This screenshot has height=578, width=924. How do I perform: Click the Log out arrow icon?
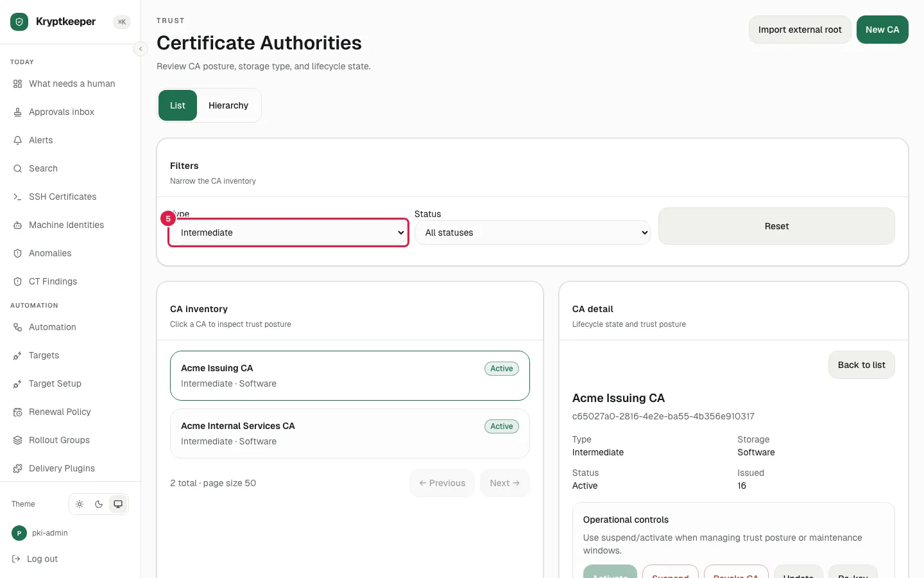[x=16, y=559]
